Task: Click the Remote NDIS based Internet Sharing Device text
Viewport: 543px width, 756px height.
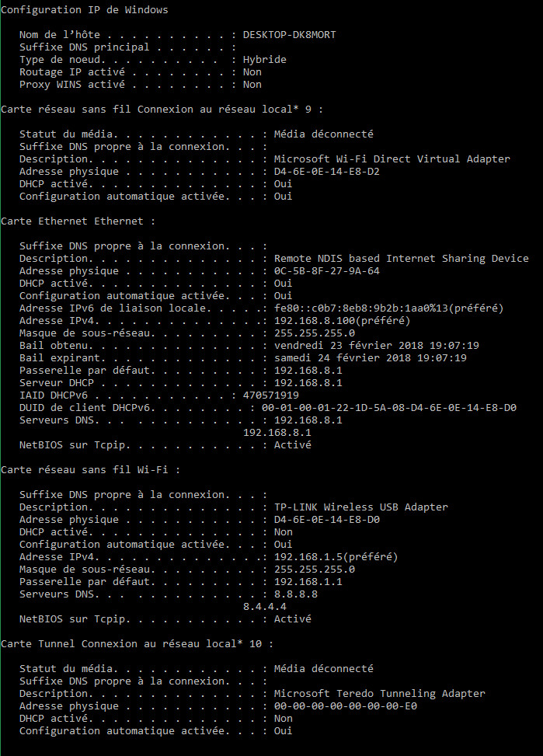Action: pos(401,259)
